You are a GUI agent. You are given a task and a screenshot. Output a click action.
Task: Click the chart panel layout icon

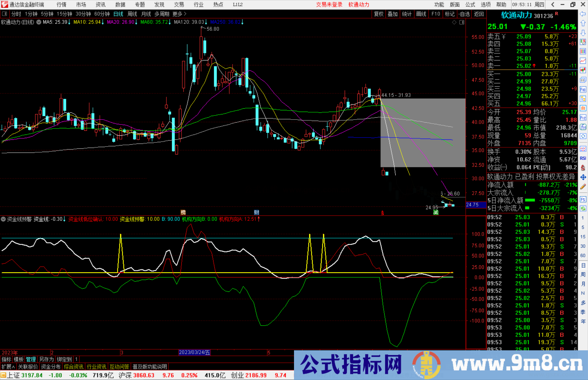(x=462, y=22)
